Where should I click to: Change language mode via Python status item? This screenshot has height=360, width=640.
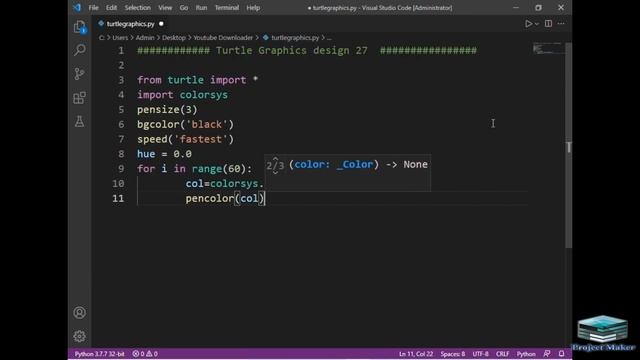526,354
